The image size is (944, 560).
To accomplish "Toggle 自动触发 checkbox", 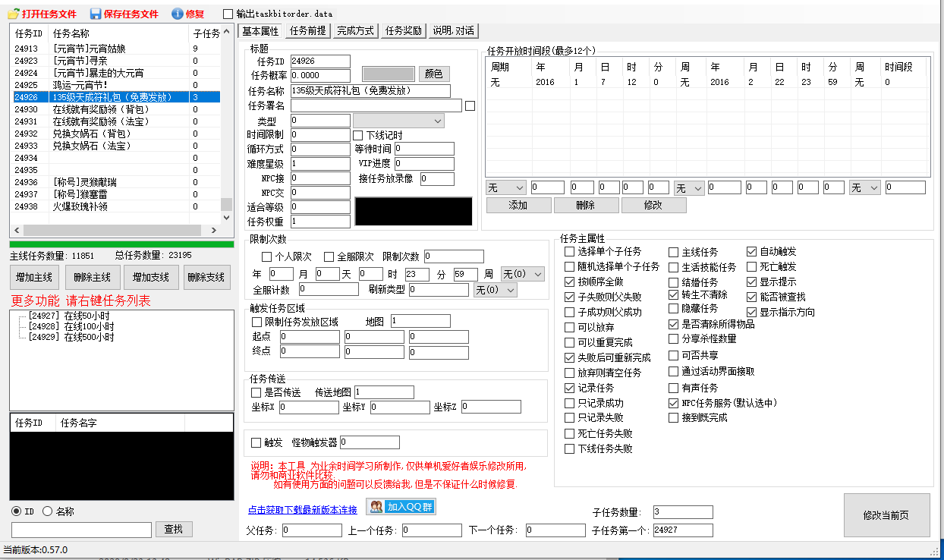I will tap(752, 251).
